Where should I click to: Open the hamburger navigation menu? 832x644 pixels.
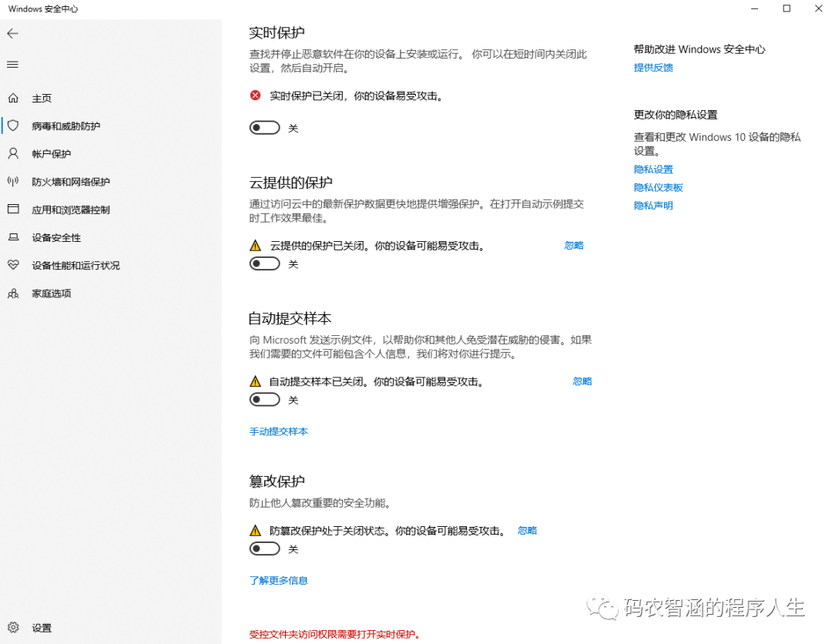tap(13, 65)
